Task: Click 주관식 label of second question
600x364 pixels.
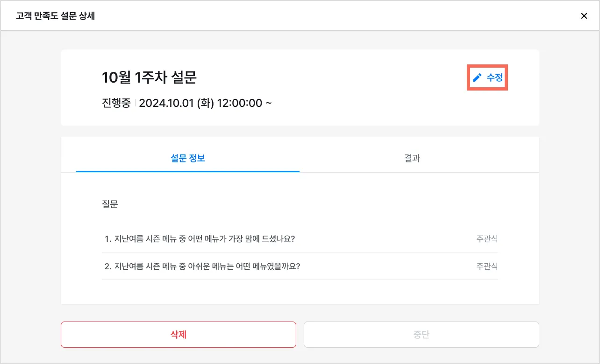Action: [487, 266]
